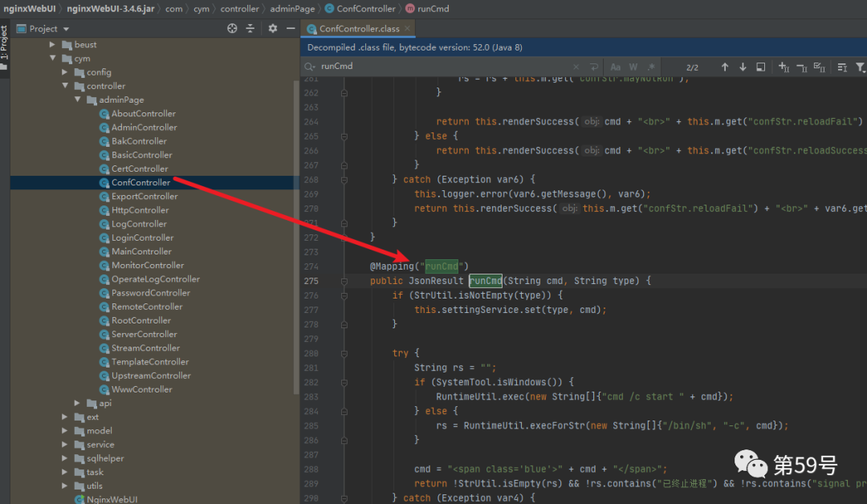
Task: Click the new line icon in search bar
Action: (x=594, y=67)
